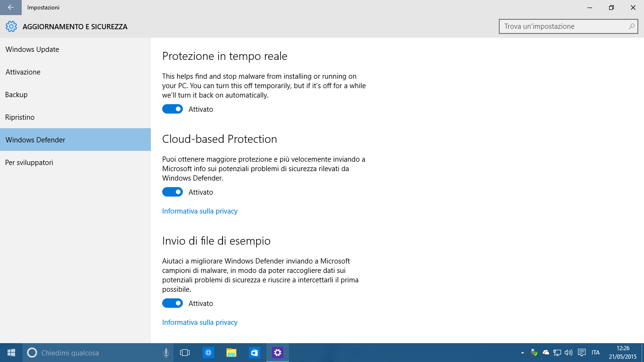
Task: Click the Invio di file di esempio heading
Action: tap(216, 241)
